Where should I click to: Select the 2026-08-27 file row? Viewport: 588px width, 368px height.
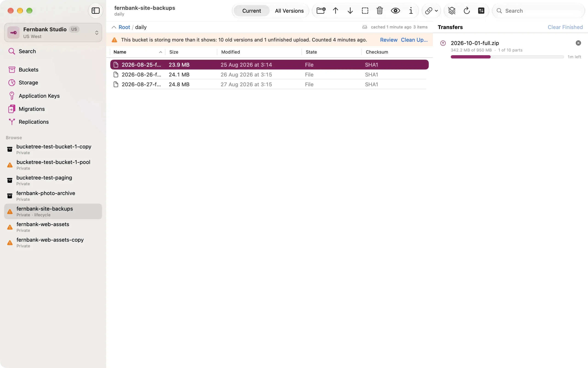[269, 84]
